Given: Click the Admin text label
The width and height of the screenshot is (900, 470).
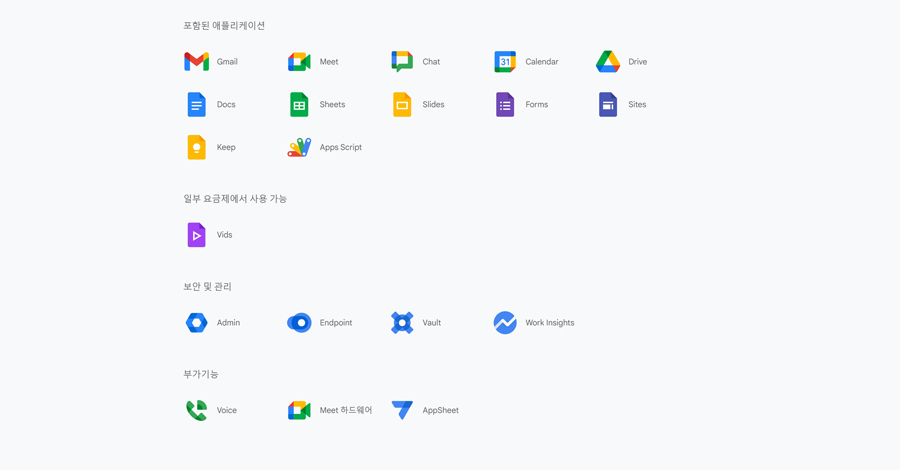Looking at the screenshot, I should 228,323.
